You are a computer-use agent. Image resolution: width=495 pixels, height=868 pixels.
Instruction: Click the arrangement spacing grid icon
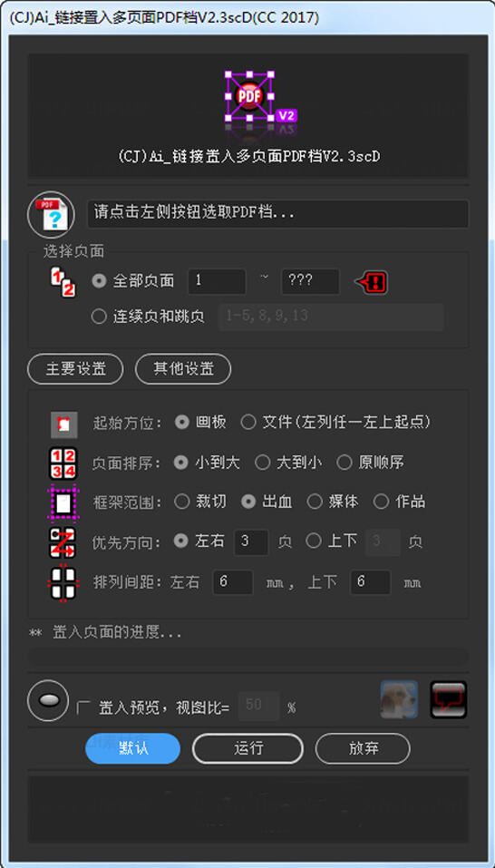click(63, 582)
